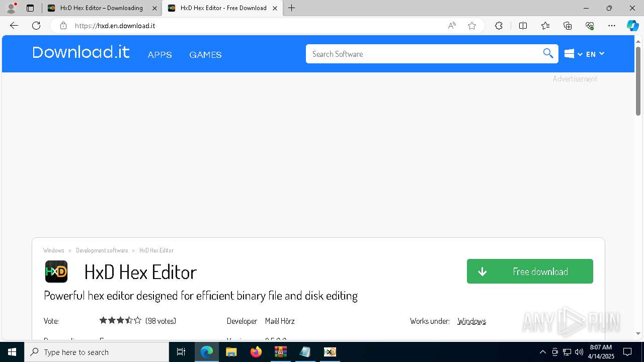Open Development software breadcrumb link

point(102,250)
